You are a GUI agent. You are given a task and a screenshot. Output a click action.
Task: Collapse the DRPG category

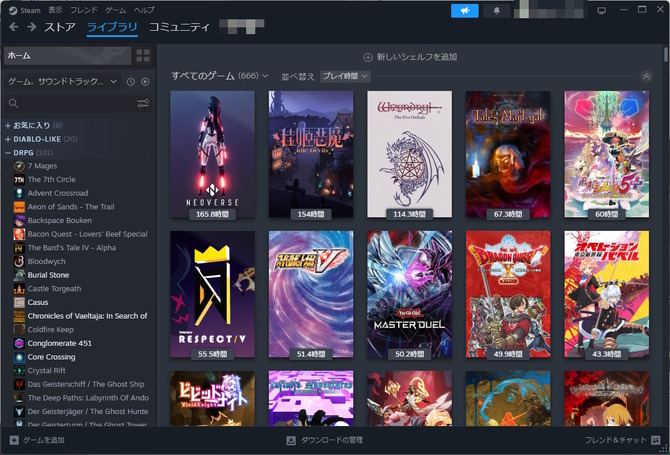pyautogui.click(x=8, y=152)
